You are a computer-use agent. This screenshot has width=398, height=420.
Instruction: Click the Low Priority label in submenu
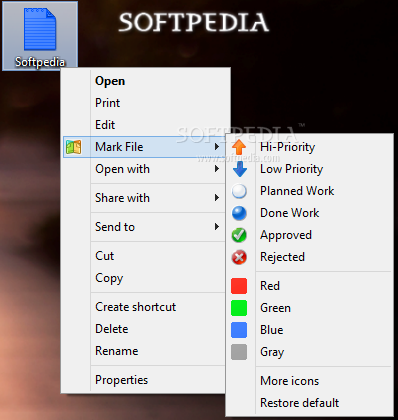(x=291, y=169)
